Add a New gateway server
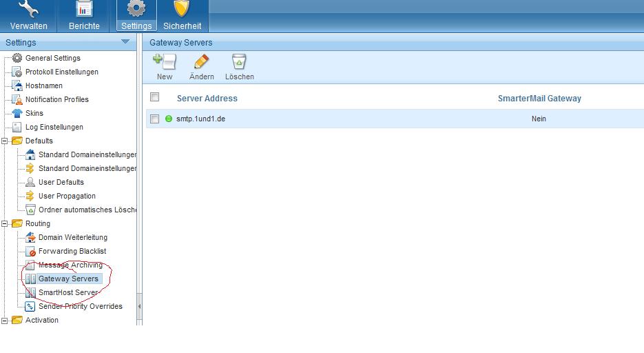Image resolution: width=644 pixels, height=353 pixels. [165, 67]
